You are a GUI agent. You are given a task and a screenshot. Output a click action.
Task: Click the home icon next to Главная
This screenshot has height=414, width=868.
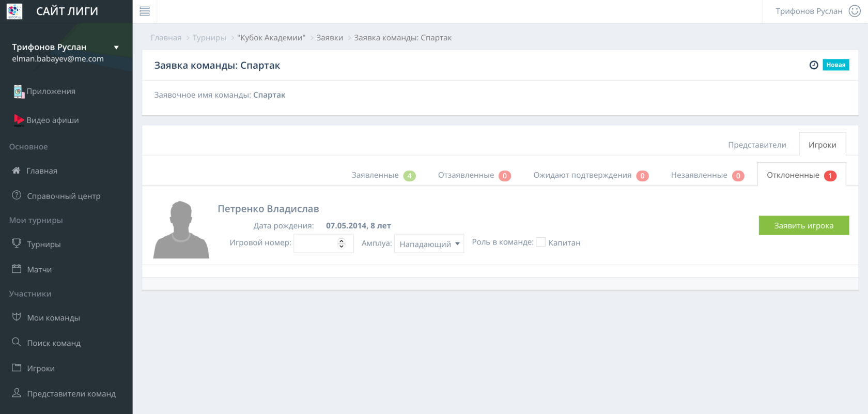pyautogui.click(x=17, y=171)
